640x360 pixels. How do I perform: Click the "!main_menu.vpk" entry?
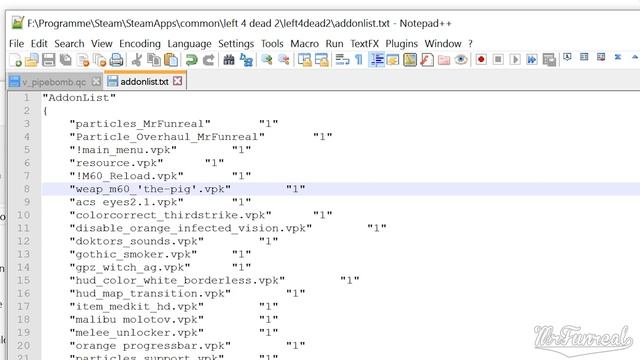pyautogui.click(x=123, y=150)
